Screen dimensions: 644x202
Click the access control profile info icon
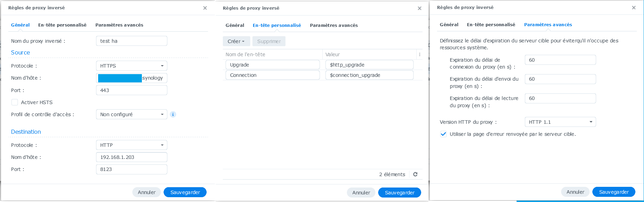[173, 114]
